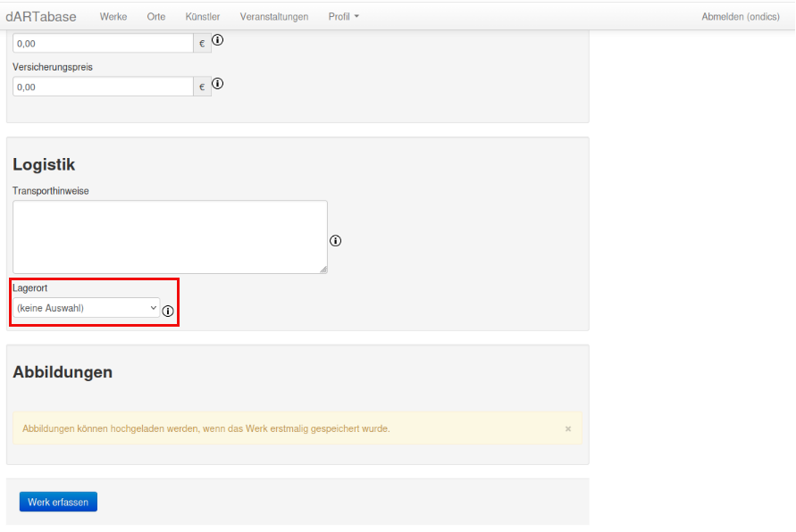Click the topmost price input above Versicherungspreis

[x=103, y=43]
